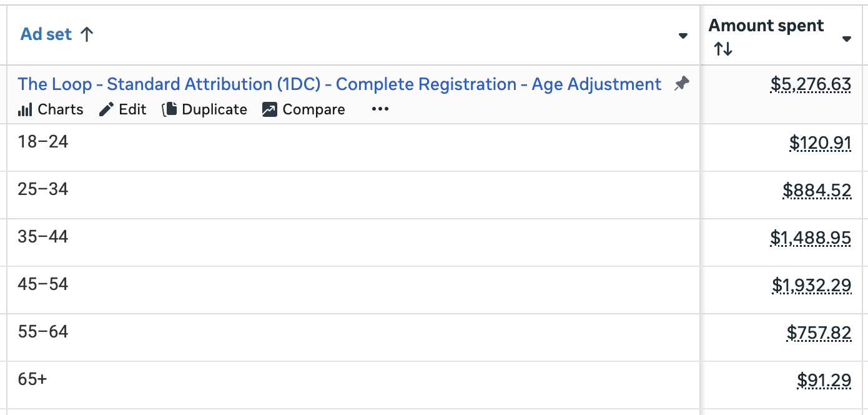Open Charts for The Loop ad set
This screenshot has width=868, height=415.
point(51,110)
